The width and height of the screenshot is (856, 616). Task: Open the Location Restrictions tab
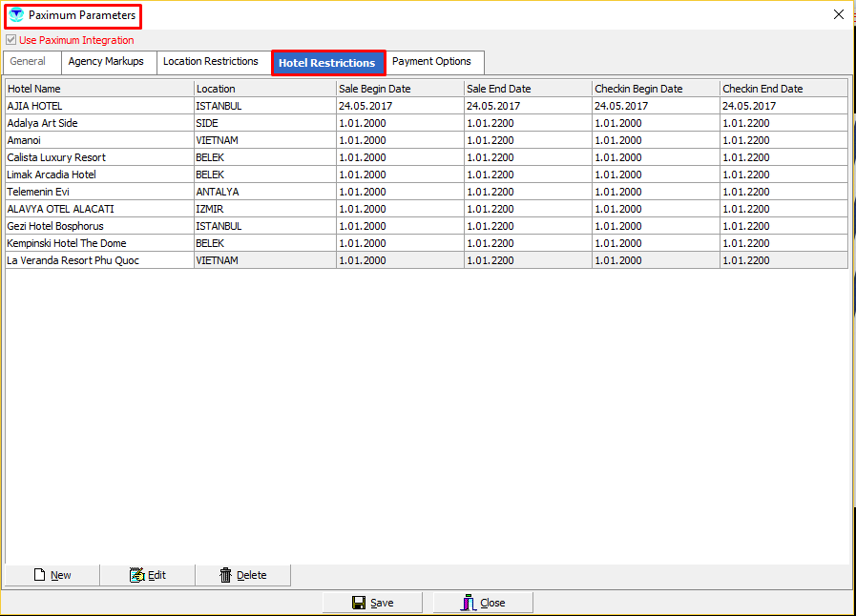click(x=210, y=62)
